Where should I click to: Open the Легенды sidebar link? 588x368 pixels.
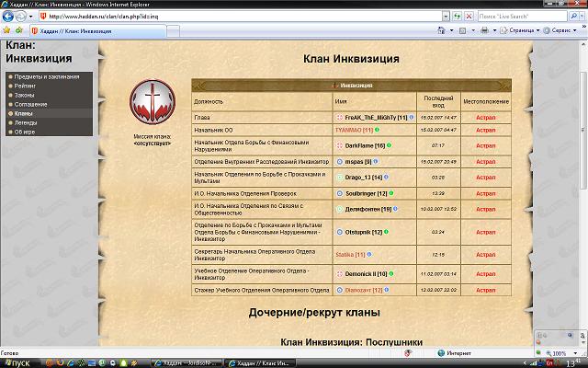click(x=26, y=122)
